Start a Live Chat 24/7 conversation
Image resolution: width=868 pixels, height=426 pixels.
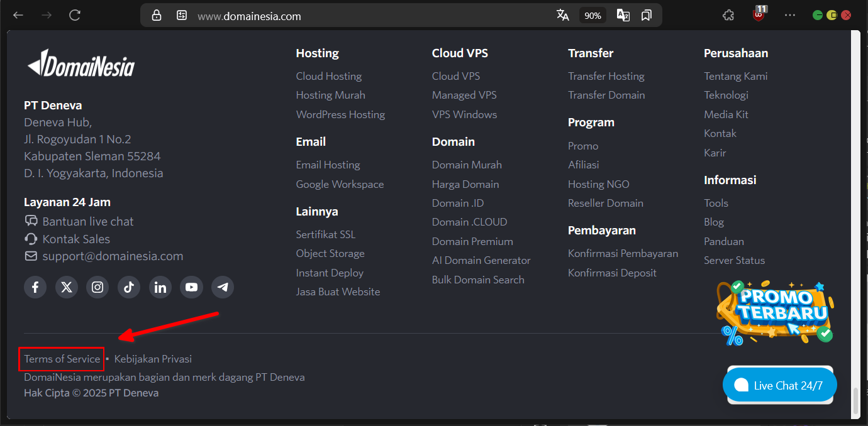coord(780,386)
